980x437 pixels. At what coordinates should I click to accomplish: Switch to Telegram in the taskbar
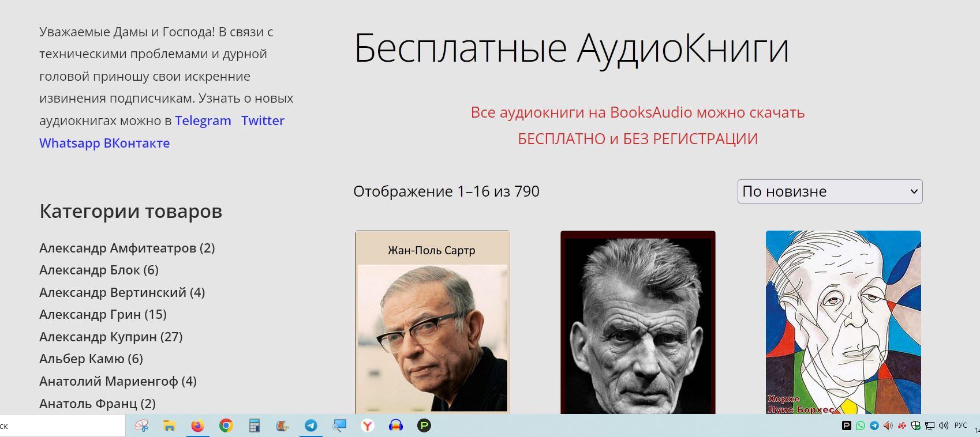[311, 426]
